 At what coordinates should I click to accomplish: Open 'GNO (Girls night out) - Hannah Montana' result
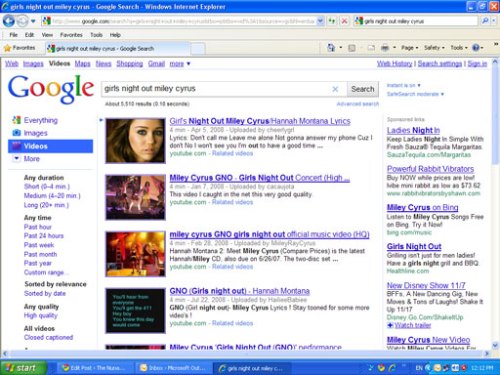(239, 291)
